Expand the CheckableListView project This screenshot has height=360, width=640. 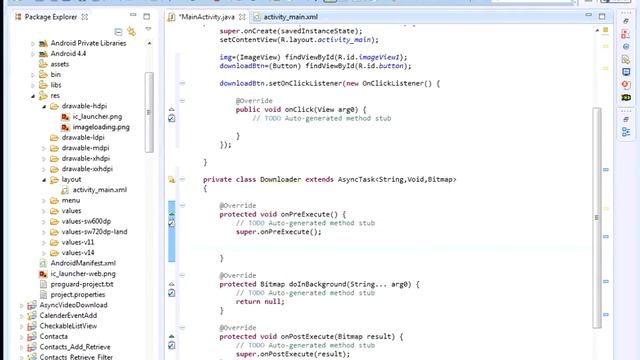click(22, 327)
